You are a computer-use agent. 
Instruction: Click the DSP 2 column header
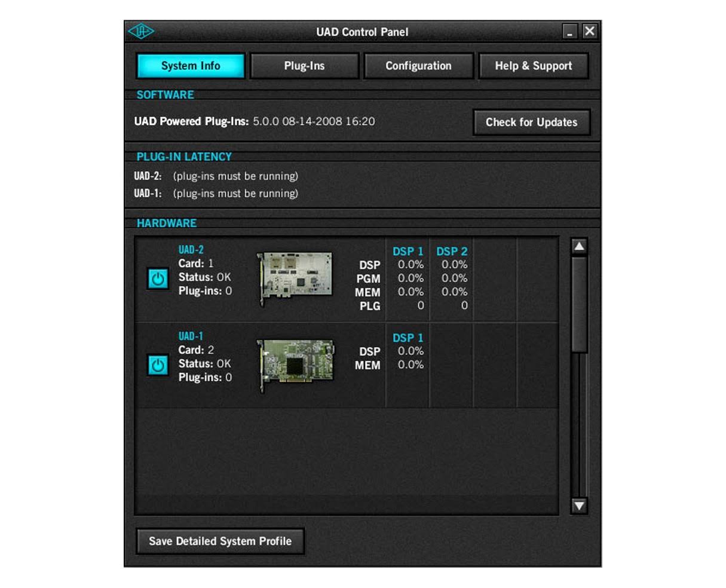452,252
